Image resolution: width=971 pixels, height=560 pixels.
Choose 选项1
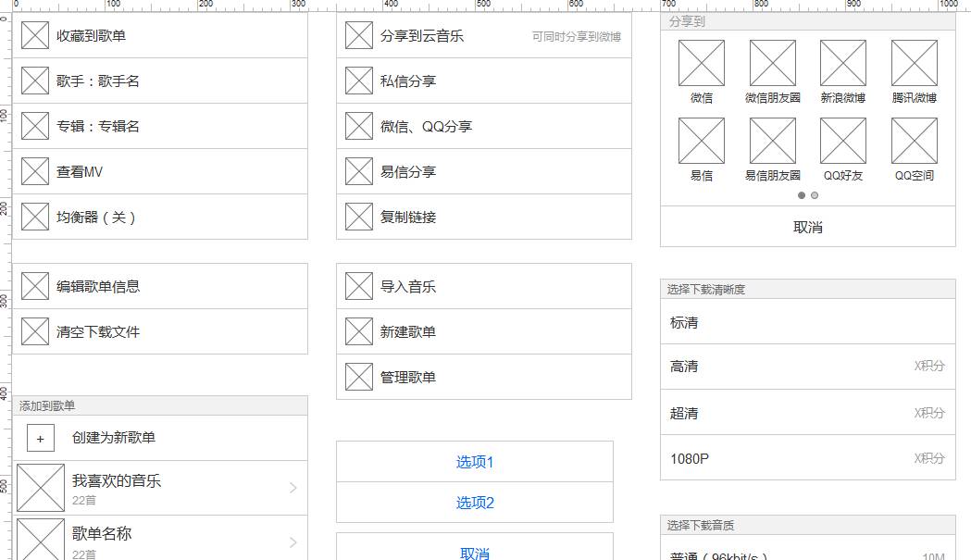click(x=475, y=462)
